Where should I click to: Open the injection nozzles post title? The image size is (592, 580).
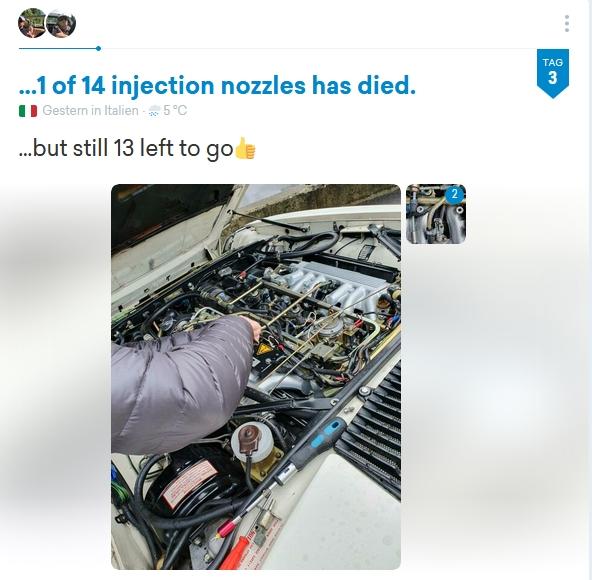(x=217, y=85)
